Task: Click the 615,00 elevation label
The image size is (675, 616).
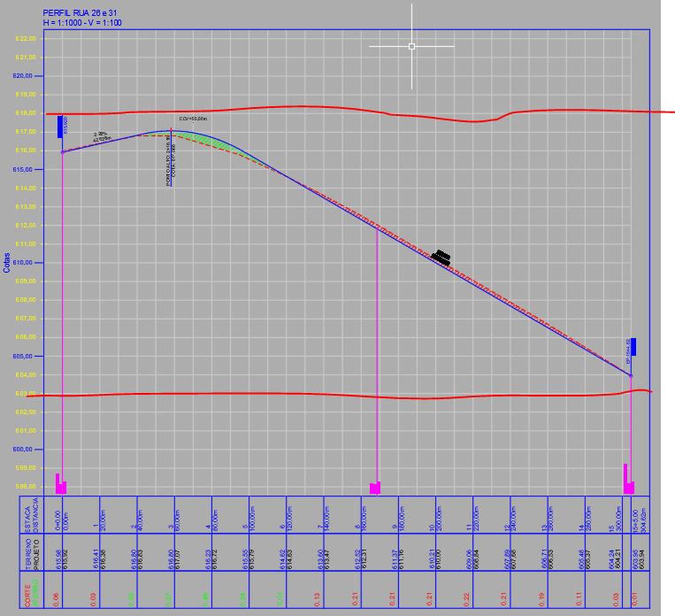Action: 23,170
